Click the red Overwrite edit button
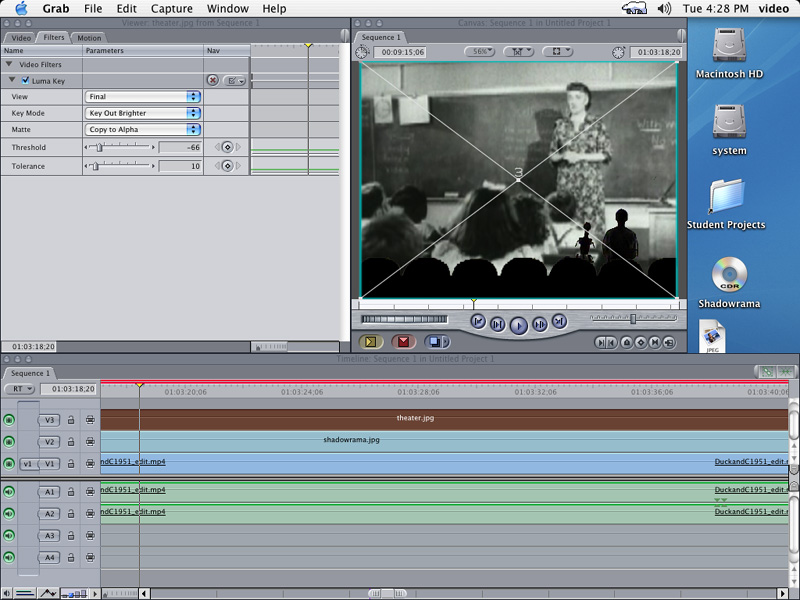 pyautogui.click(x=404, y=342)
